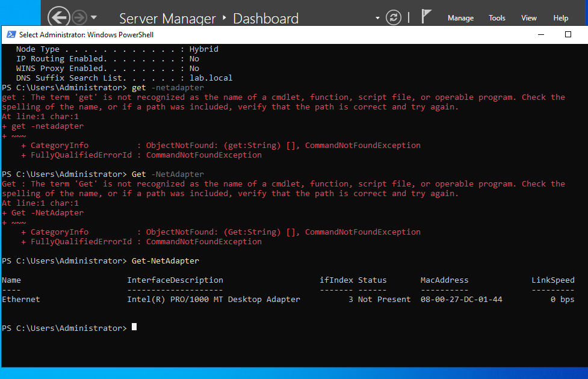Open the View menu
Screen dimensions: 588x379
[529, 18]
